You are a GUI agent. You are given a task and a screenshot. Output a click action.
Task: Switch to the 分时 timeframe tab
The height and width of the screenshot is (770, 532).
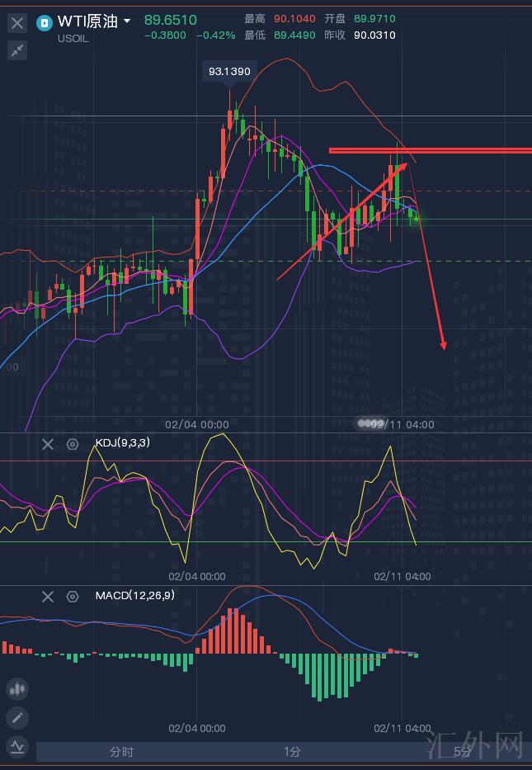pos(121,751)
